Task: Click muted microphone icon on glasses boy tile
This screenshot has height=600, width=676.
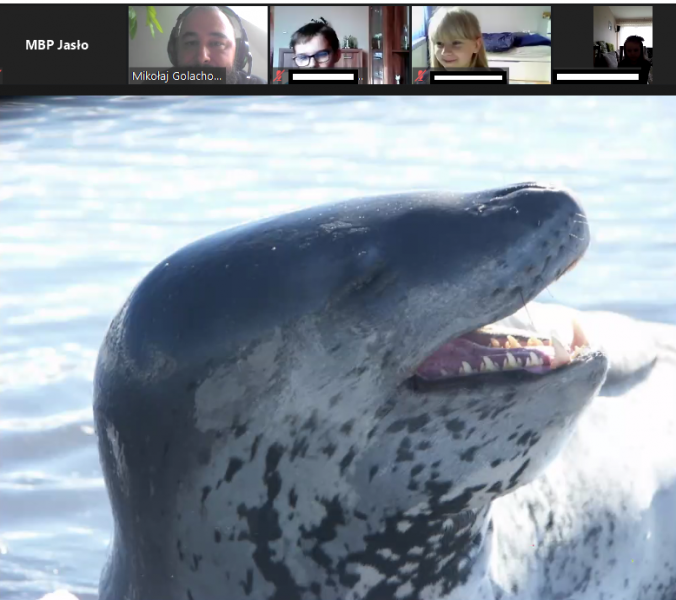Action: 279,77
